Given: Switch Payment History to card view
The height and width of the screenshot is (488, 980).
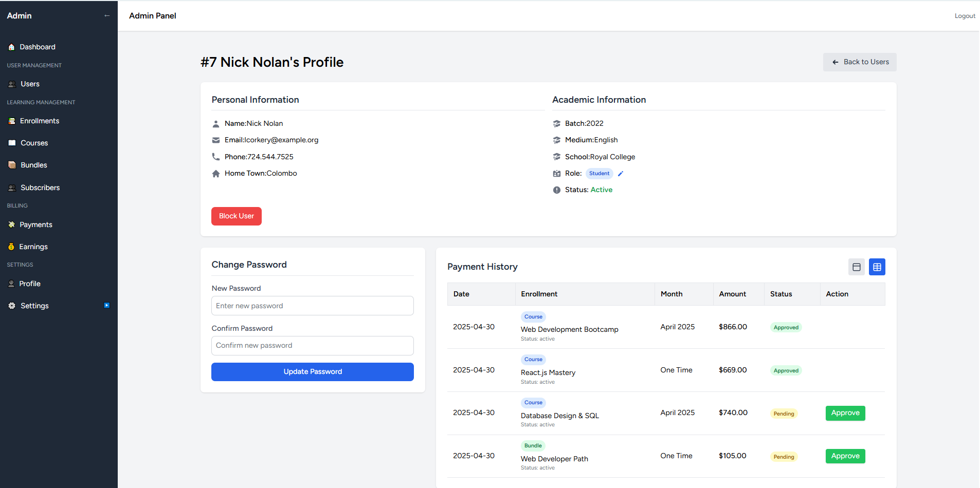Looking at the screenshot, I should tap(856, 267).
